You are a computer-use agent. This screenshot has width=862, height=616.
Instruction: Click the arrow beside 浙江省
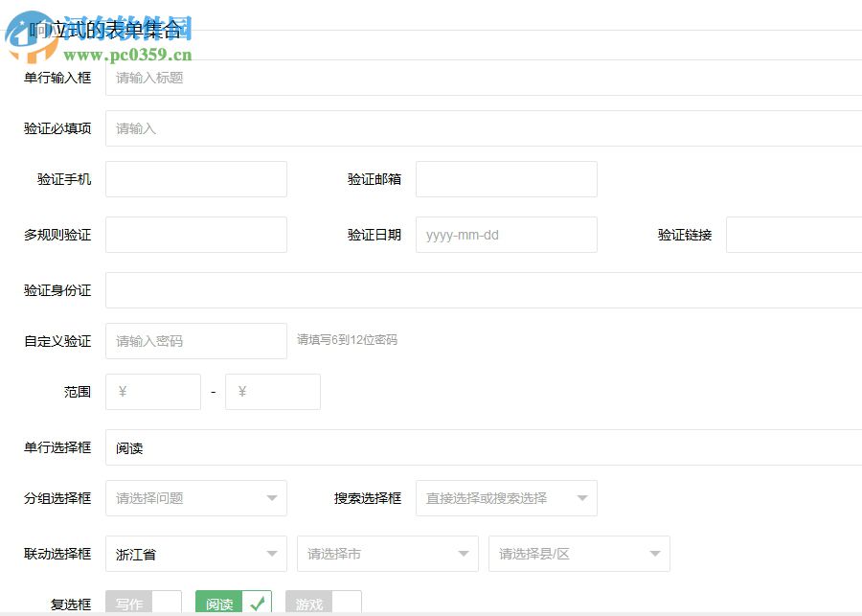click(x=272, y=554)
